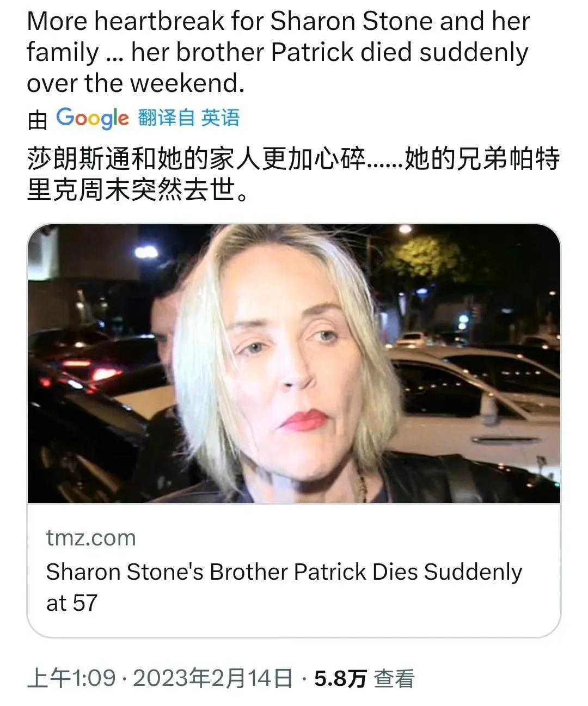This screenshot has height=706, width=588.
Task: Select the English tweet text about Patrick
Action: click(x=278, y=52)
